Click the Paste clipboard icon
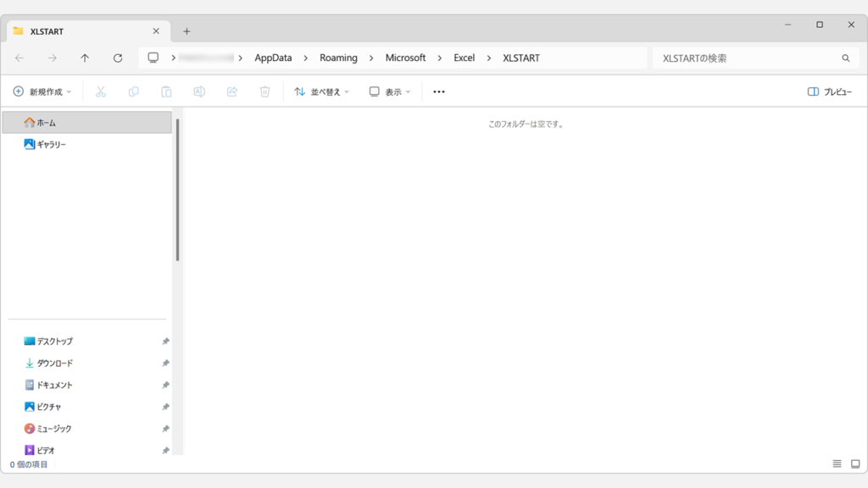Viewport: 868px width, 488px height. (x=166, y=91)
